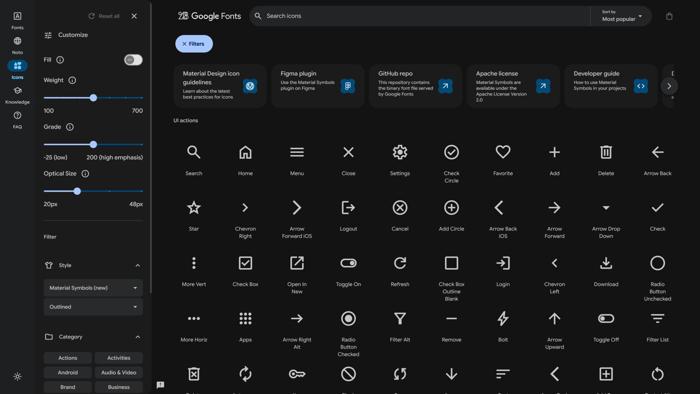Select the Menu hamburger icon tile
700x394 pixels.
click(x=297, y=160)
